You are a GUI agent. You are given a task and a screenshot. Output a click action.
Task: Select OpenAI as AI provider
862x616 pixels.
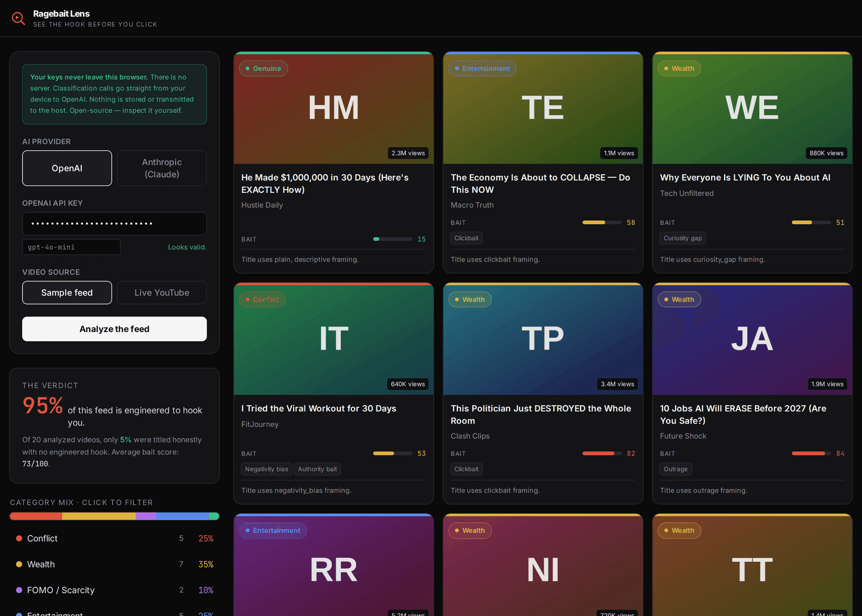point(67,168)
